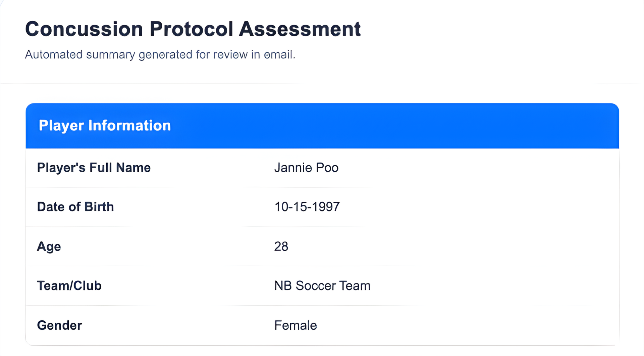Select the Date of Birth label
This screenshot has height=356, width=644.
tap(75, 207)
